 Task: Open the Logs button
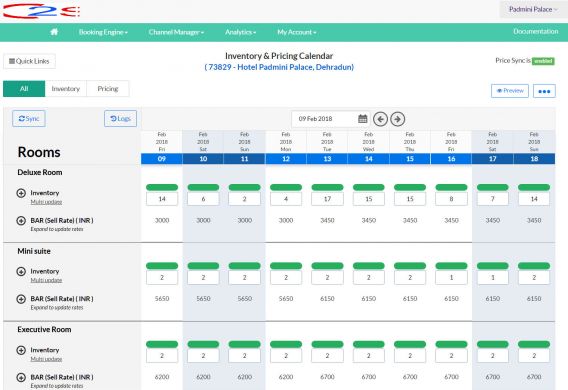[x=121, y=119]
